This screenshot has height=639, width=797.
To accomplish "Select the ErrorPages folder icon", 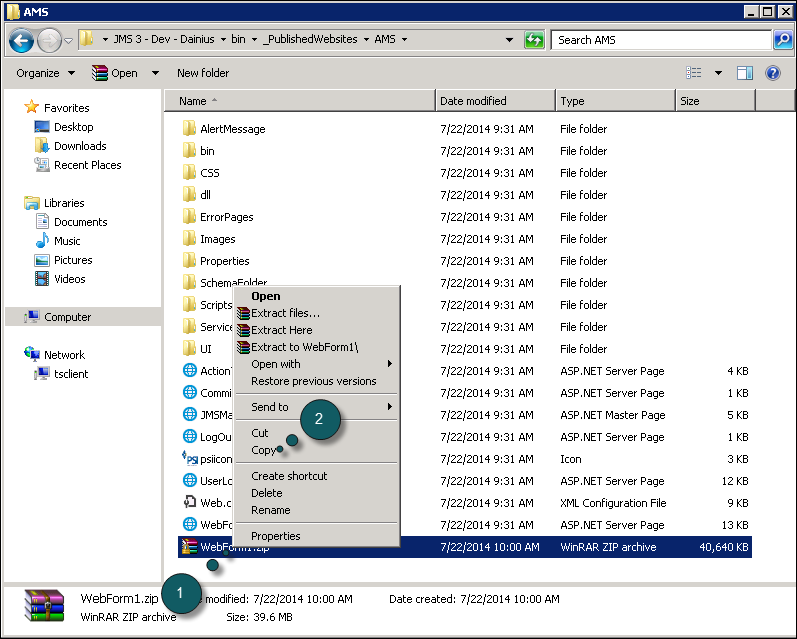I will (189, 217).
